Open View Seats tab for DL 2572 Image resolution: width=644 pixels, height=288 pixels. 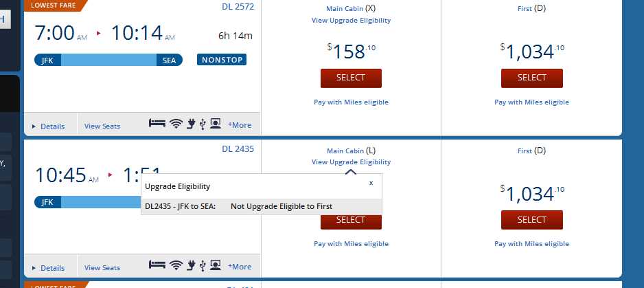coord(102,126)
